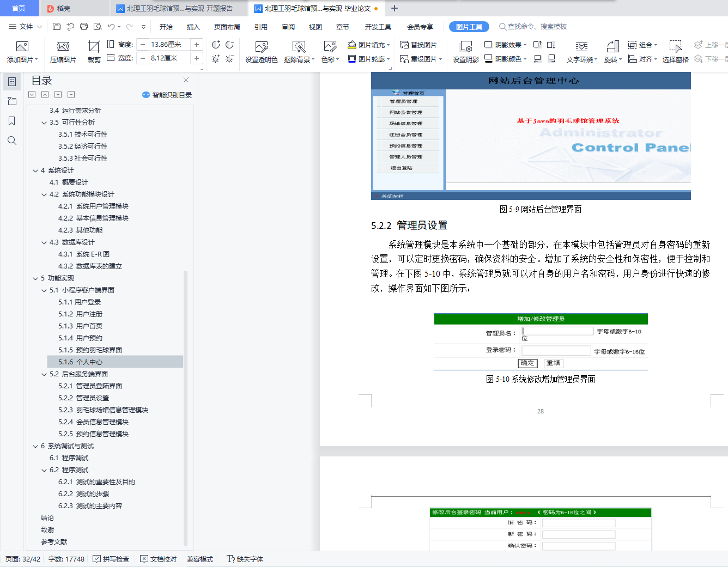This screenshot has width=728, height=567.
Task: Click 选择窗格 selection pane icon
Action: pos(676,46)
